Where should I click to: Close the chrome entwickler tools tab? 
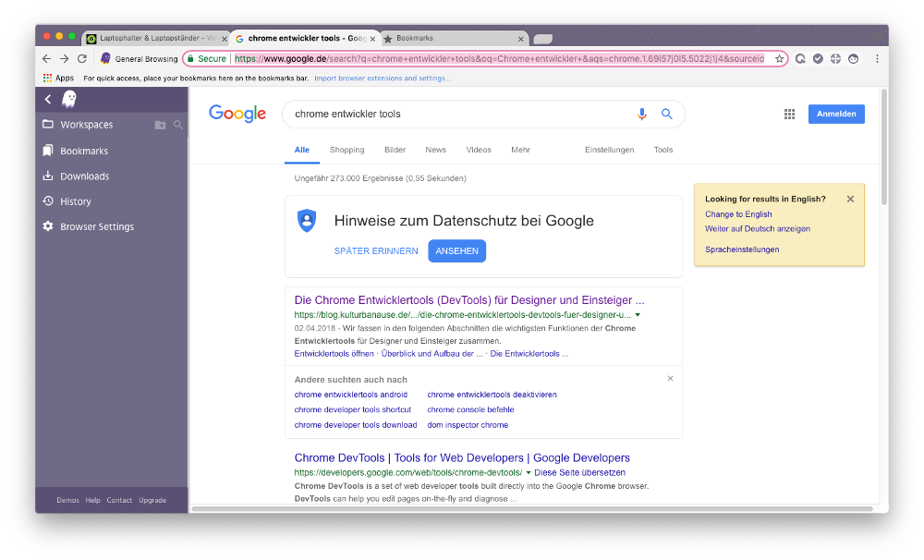coord(372,39)
